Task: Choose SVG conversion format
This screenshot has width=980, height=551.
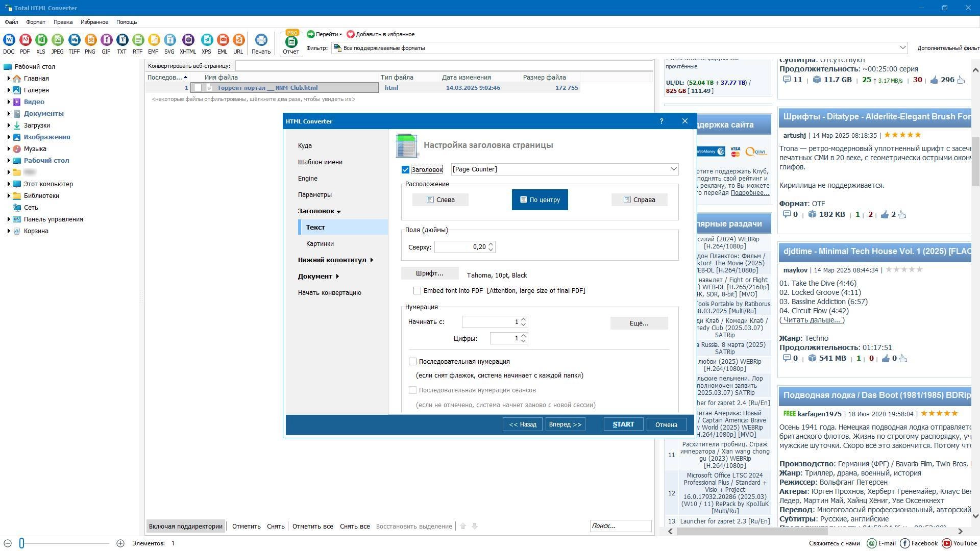Action: [169, 43]
